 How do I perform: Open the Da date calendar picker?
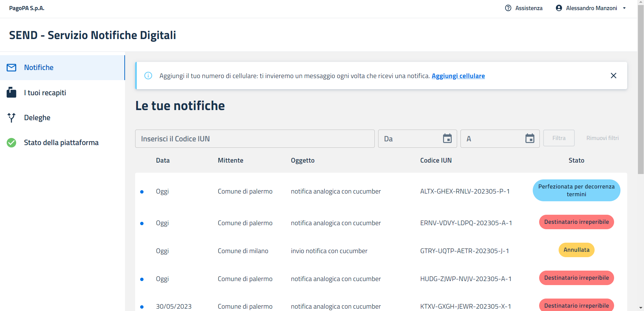(x=447, y=139)
